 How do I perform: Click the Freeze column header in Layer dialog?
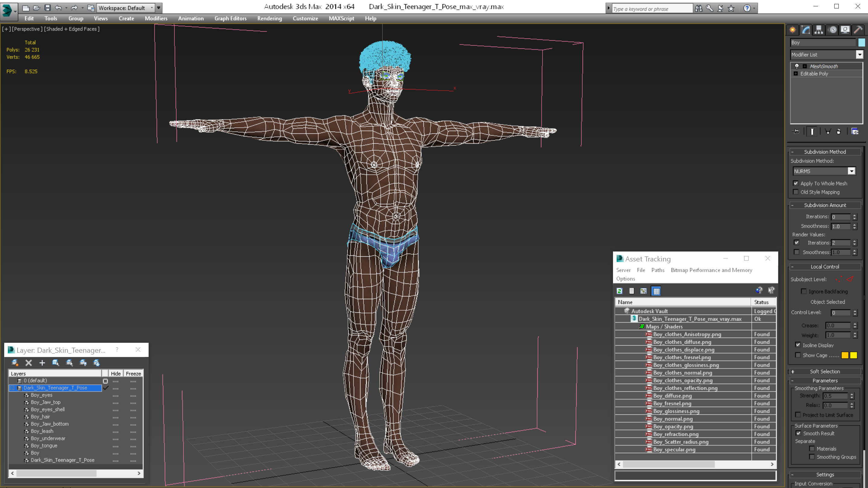(x=134, y=374)
